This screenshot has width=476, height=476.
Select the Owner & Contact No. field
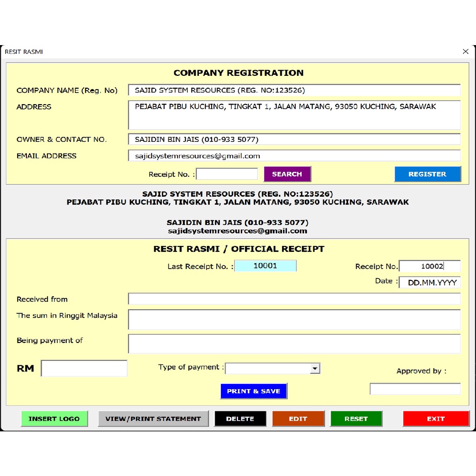(294, 139)
